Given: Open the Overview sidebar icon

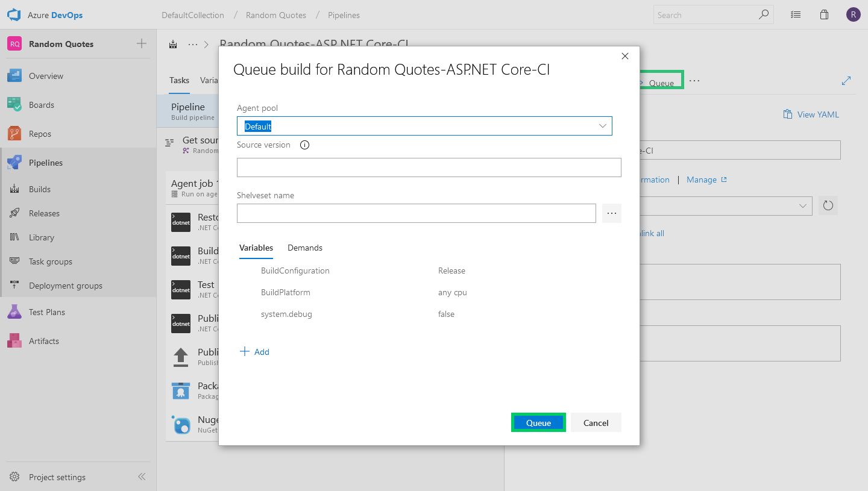Looking at the screenshot, I should click(x=14, y=76).
